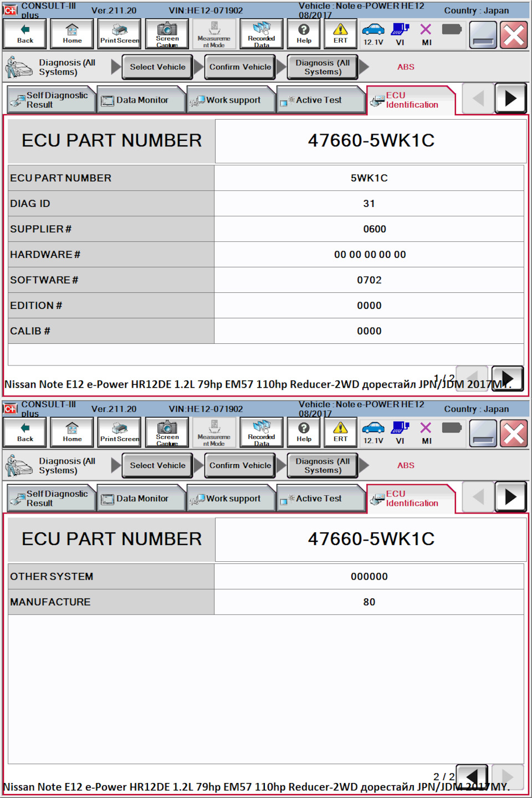This screenshot has width=532, height=798.
Task: Click Confirm Vehicle step in lower window
Action: (x=241, y=466)
